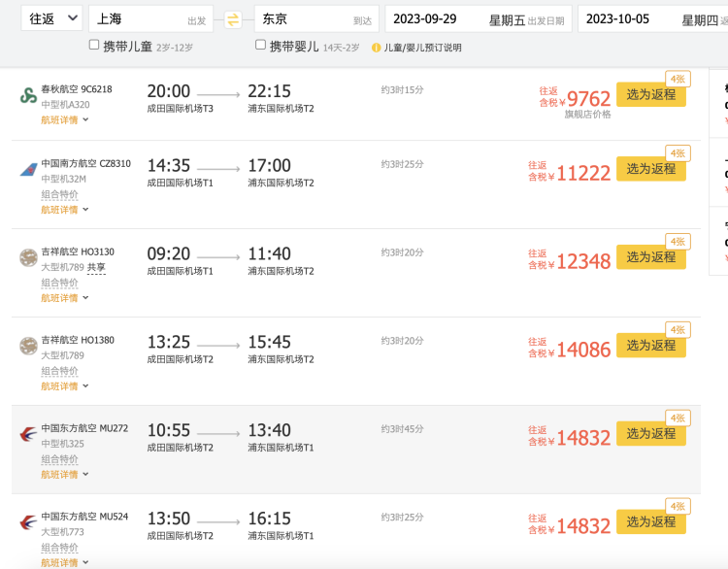
Task: Click the arrival city field 东京
Action: (x=316, y=19)
